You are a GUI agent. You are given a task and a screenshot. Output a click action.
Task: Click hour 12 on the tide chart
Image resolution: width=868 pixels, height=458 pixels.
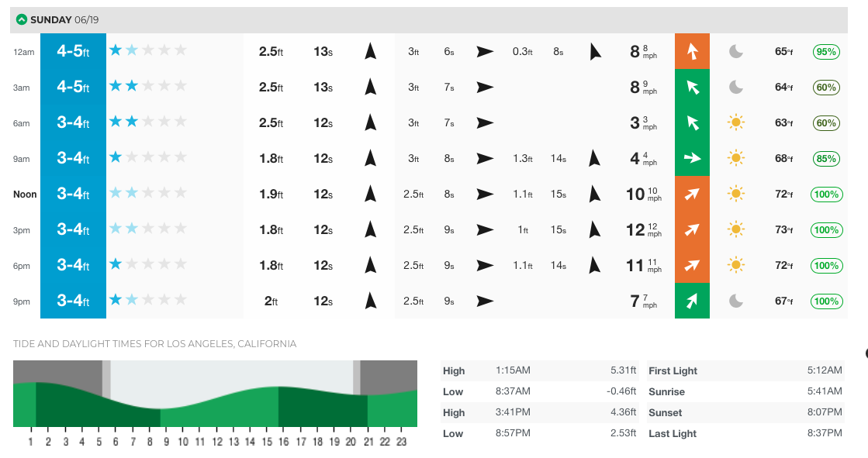tap(217, 442)
